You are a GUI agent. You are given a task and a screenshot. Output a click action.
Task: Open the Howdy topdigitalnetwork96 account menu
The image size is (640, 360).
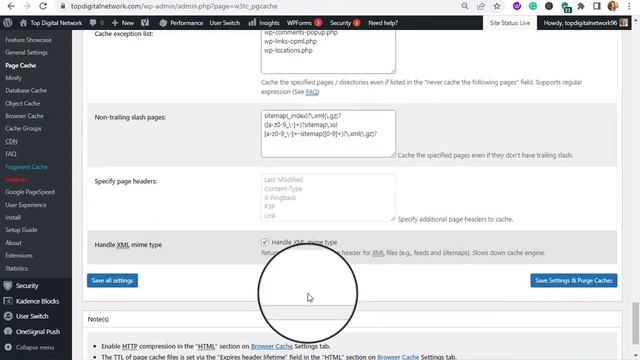pos(585,23)
